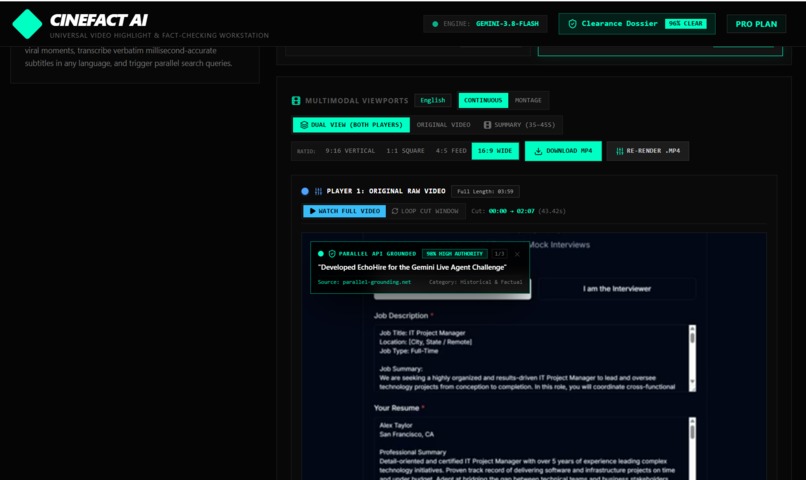This screenshot has height=480, width=806.
Task: Click the Multimodal Viewports film icon
Action: point(296,101)
